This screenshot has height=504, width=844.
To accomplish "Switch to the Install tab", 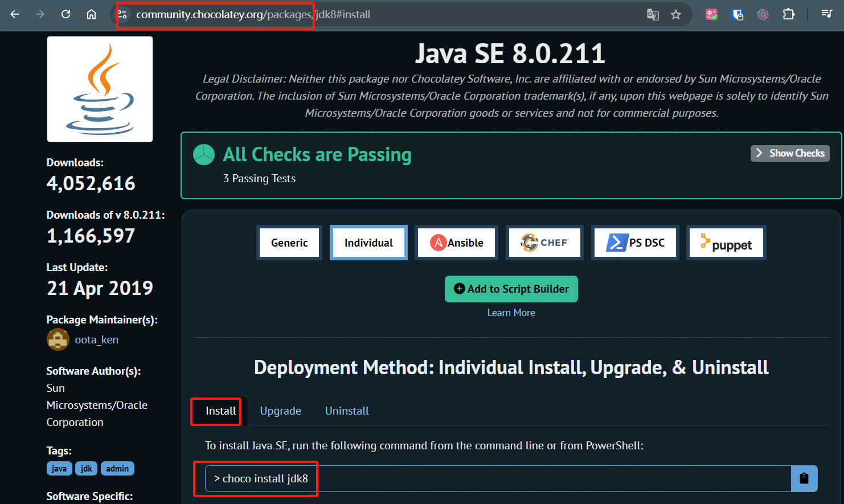I will [x=220, y=411].
